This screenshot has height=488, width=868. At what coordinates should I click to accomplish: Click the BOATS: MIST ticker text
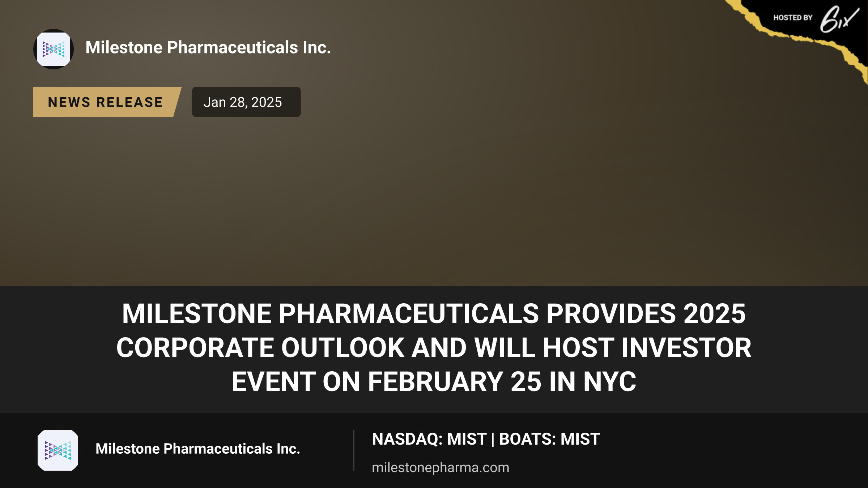click(x=549, y=439)
